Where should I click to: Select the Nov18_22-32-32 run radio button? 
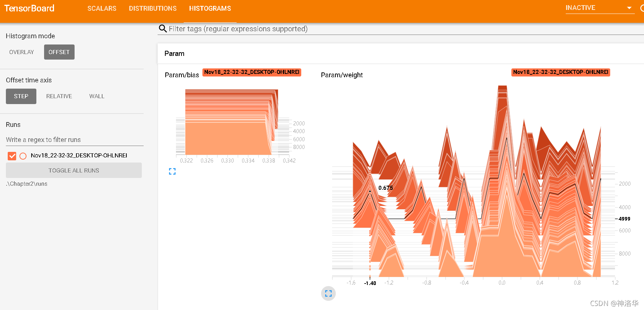pyautogui.click(x=23, y=156)
